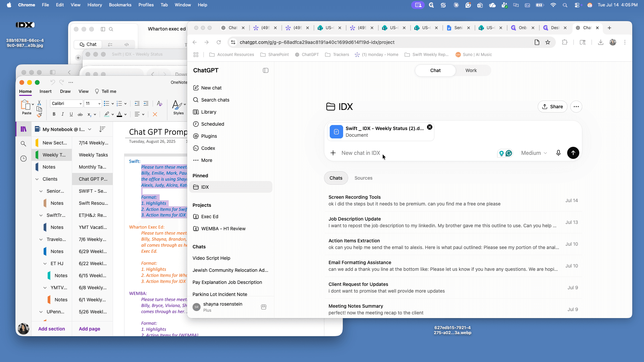Switch to the Sources tab

364,178
